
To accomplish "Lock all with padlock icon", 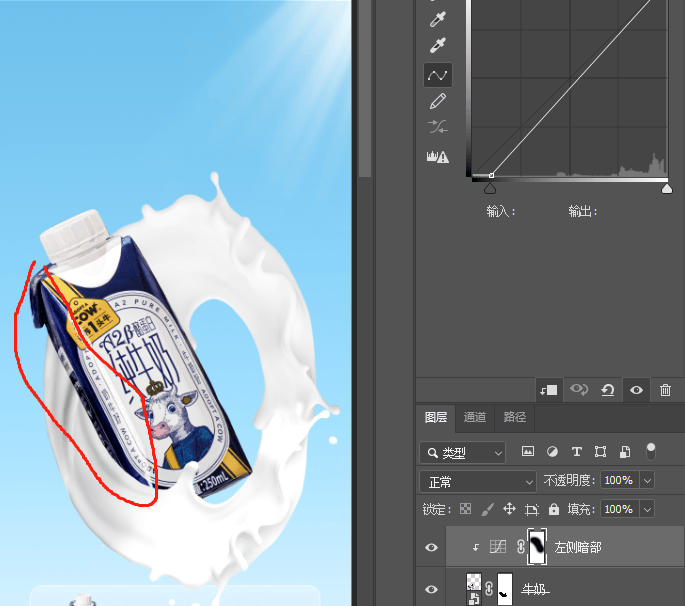I will (554, 509).
